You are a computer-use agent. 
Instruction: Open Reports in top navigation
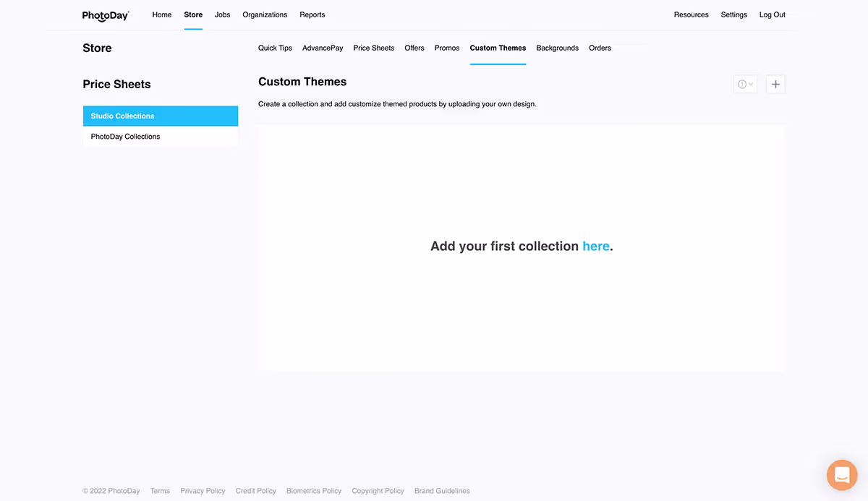coord(312,14)
